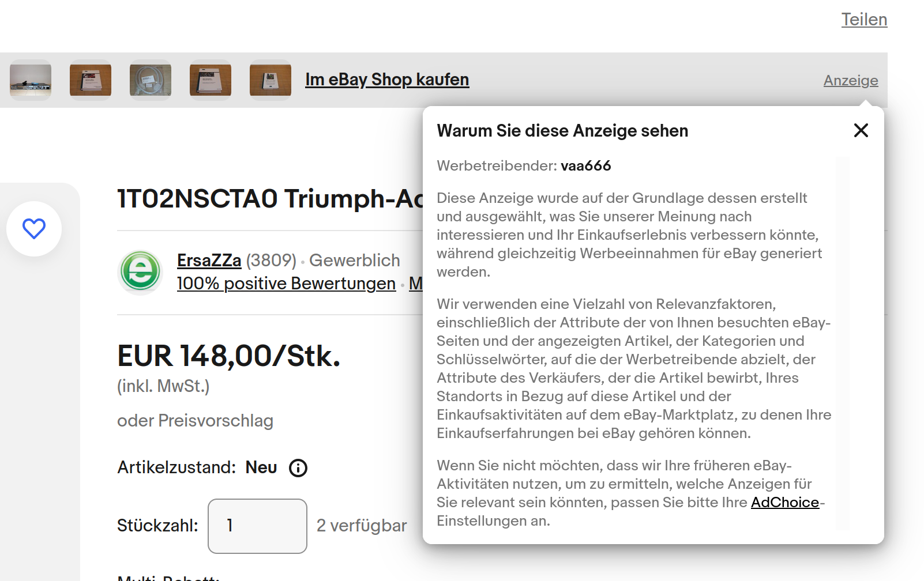Open the second ad thumbnail
924x581 pixels.
tap(91, 80)
